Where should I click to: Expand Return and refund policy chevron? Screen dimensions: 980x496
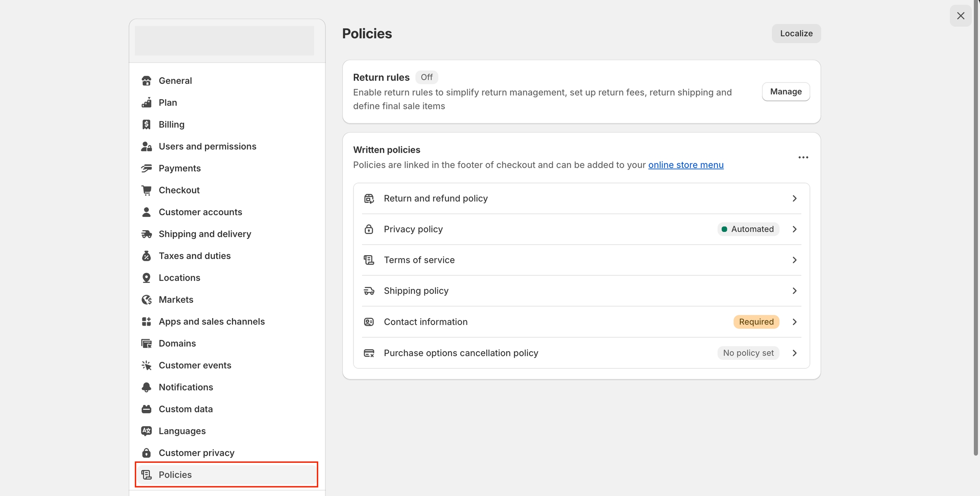tap(794, 199)
